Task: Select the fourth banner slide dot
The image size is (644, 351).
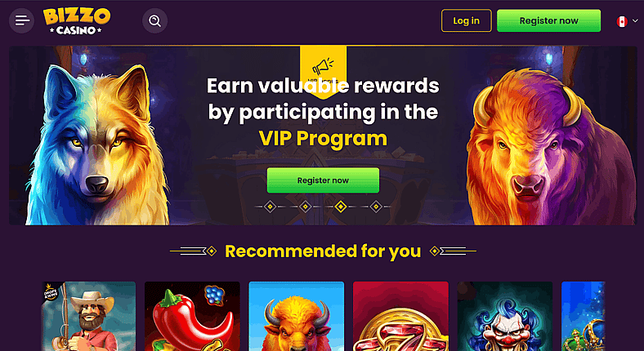Action: [x=376, y=207]
